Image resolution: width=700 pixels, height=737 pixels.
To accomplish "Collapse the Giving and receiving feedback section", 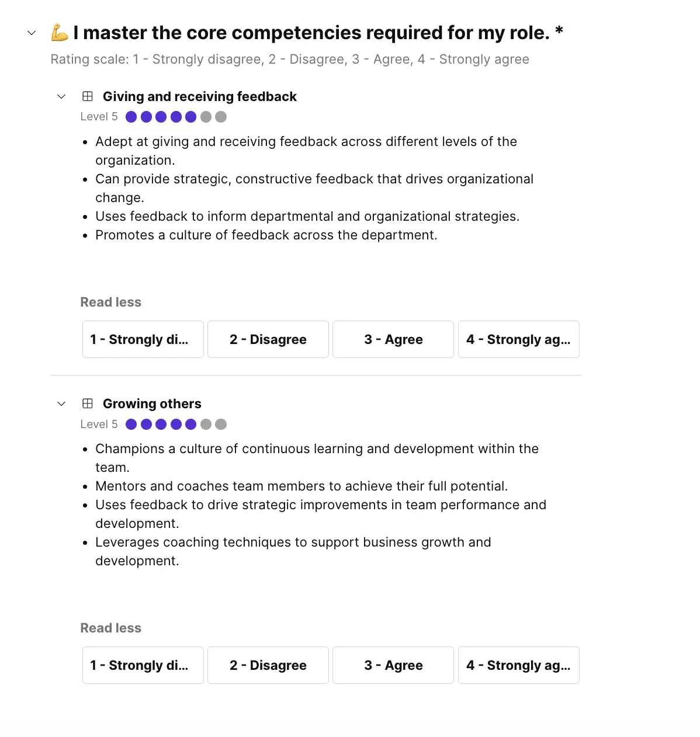I will pos(61,96).
